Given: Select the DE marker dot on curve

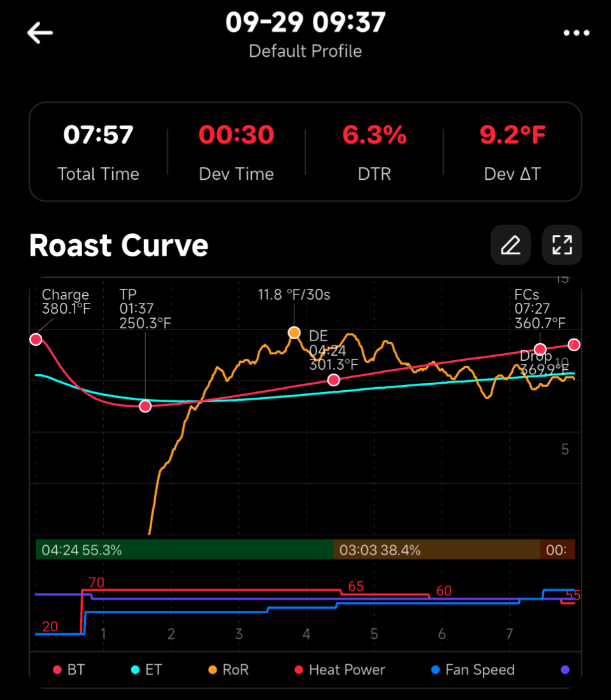Looking at the screenshot, I should point(334,380).
